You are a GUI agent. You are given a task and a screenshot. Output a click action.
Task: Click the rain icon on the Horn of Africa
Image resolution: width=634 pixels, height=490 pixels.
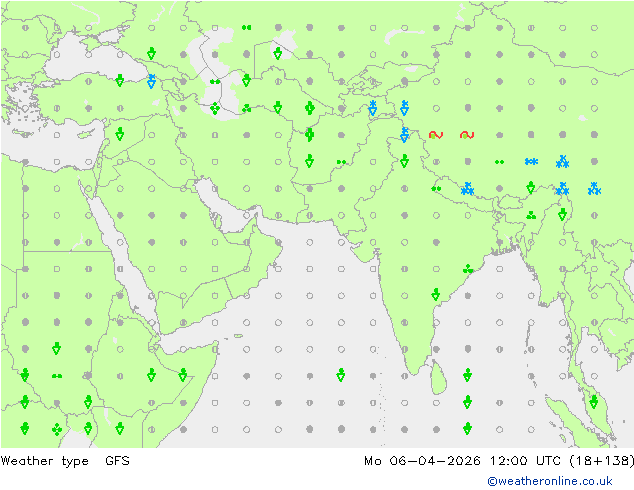pos(183,375)
